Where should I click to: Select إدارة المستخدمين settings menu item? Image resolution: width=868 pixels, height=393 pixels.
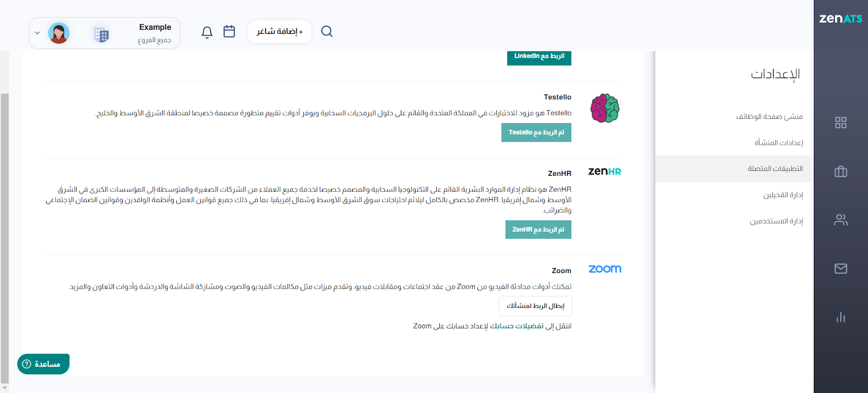pyautogui.click(x=776, y=221)
